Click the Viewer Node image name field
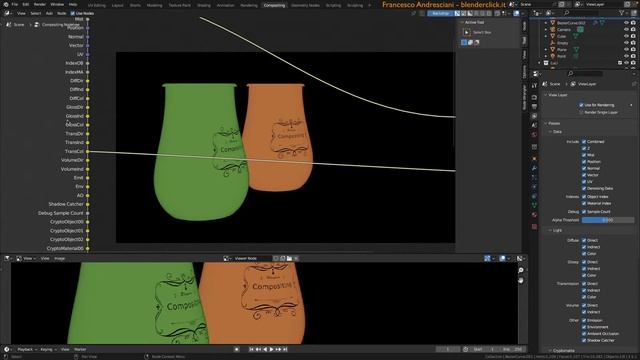 pos(252,258)
